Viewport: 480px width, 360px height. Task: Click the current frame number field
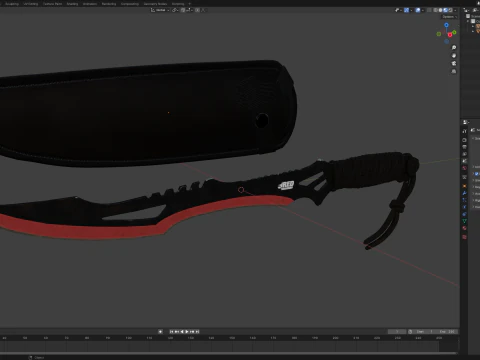pos(397,332)
